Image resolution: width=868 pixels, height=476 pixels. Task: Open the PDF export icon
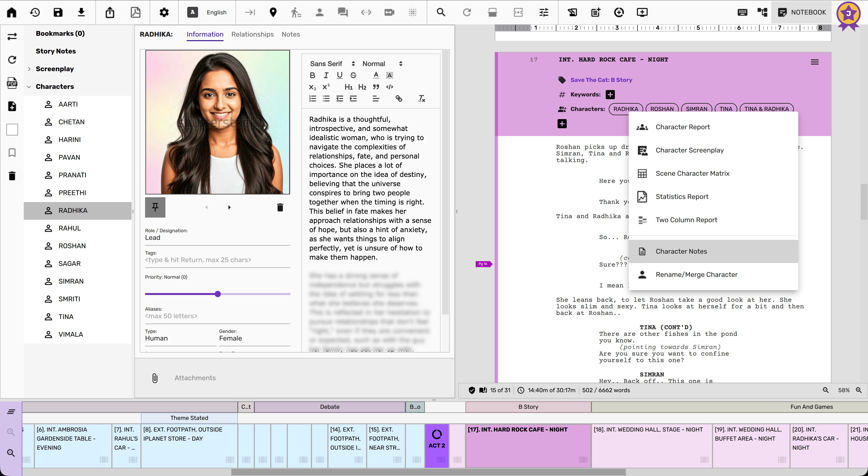coord(135,12)
